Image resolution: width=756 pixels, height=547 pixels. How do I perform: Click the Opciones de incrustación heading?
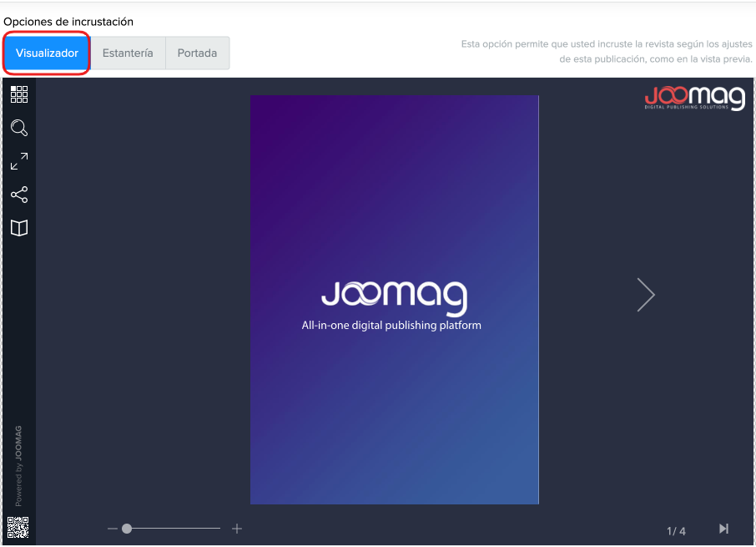[x=68, y=22]
